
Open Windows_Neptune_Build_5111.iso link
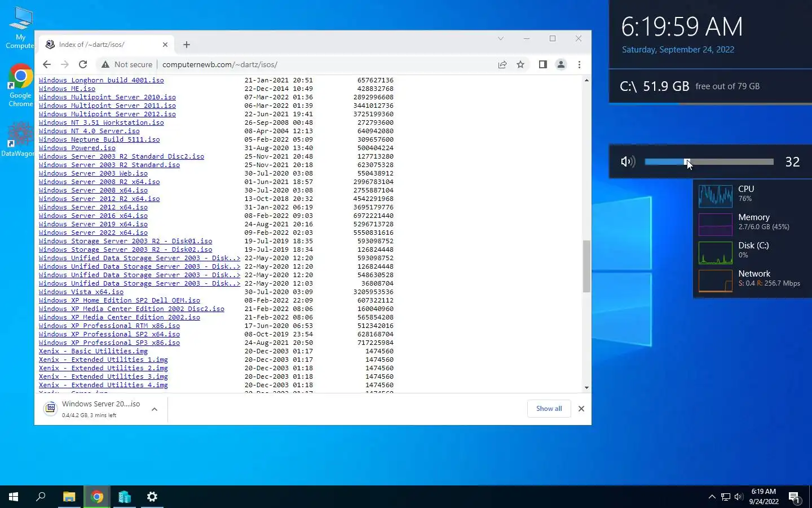click(99, 139)
